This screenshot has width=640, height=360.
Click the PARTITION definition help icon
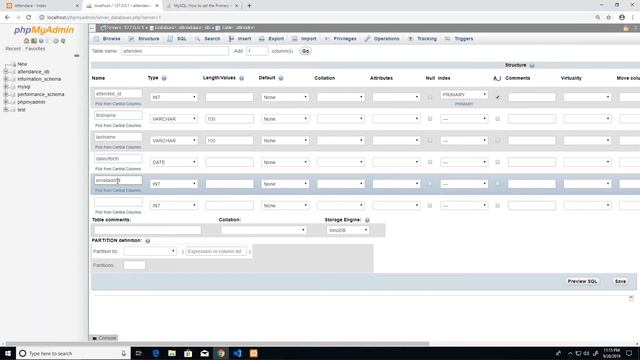click(x=148, y=241)
